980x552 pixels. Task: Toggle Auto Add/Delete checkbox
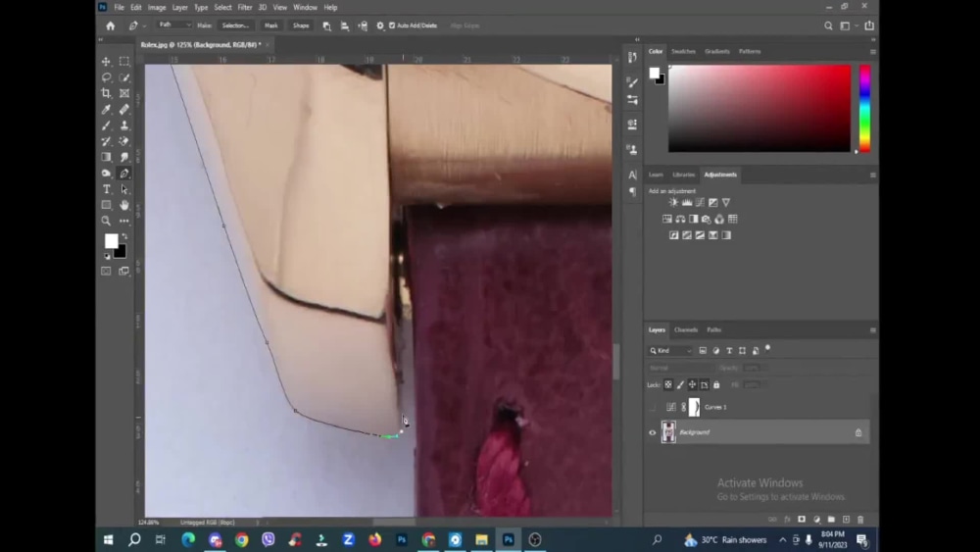pyautogui.click(x=392, y=25)
